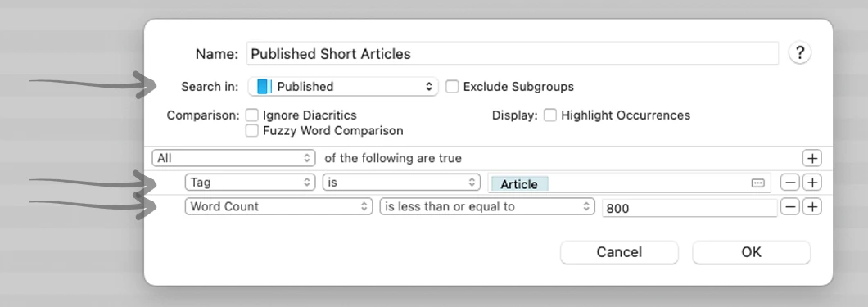Toggle the Ignore Diacritics checkbox

tap(252, 115)
